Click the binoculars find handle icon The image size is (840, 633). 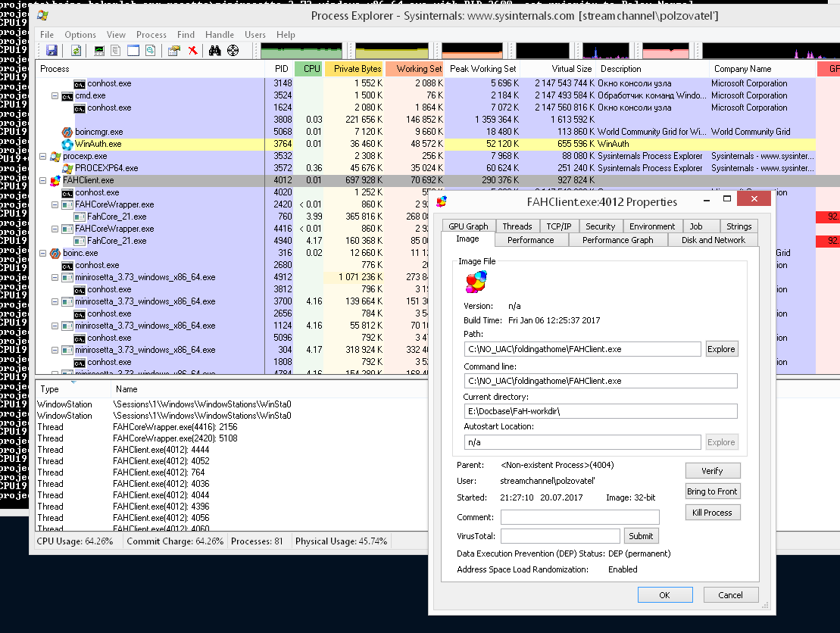coord(215,50)
